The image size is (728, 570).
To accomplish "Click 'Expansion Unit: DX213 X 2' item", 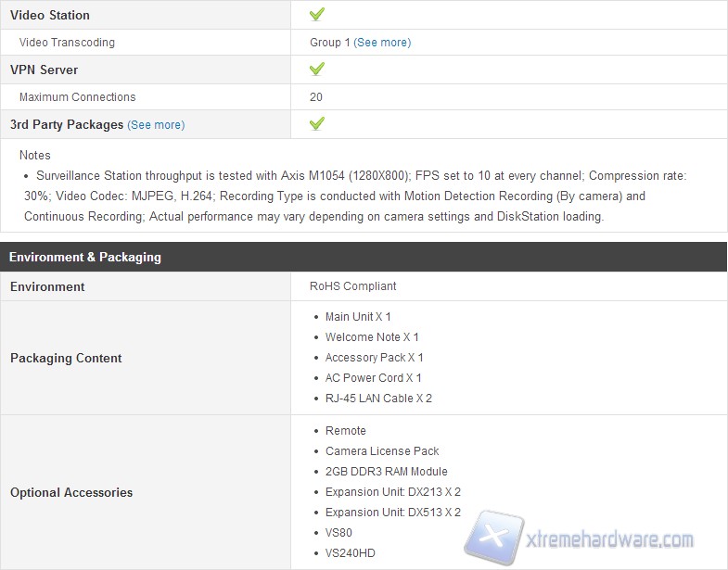I will coord(392,492).
